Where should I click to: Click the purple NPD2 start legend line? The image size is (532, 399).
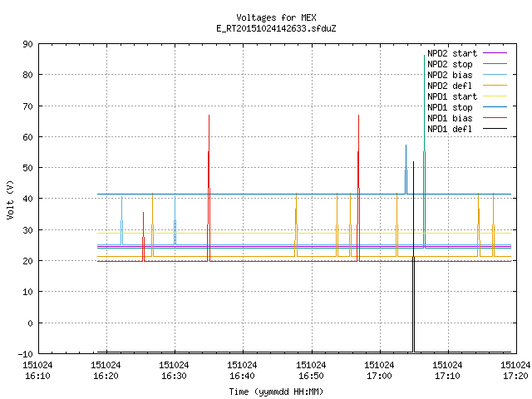tap(495, 53)
